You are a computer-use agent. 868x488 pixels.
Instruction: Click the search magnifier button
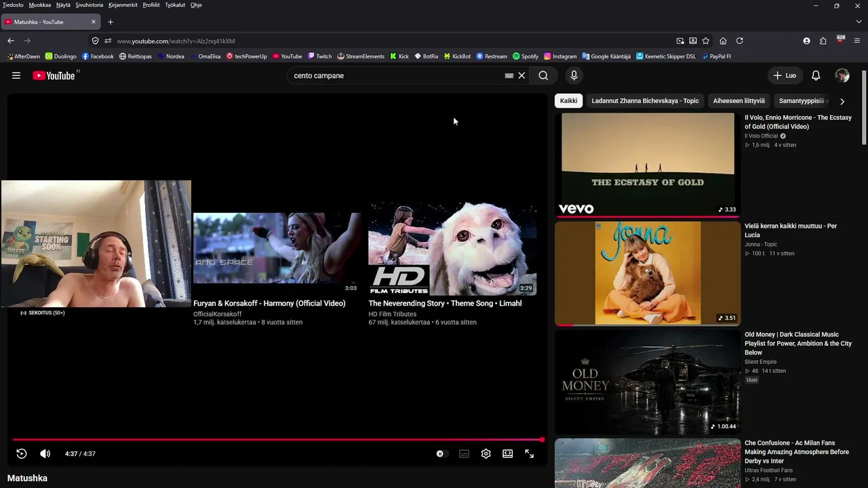(x=543, y=76)
